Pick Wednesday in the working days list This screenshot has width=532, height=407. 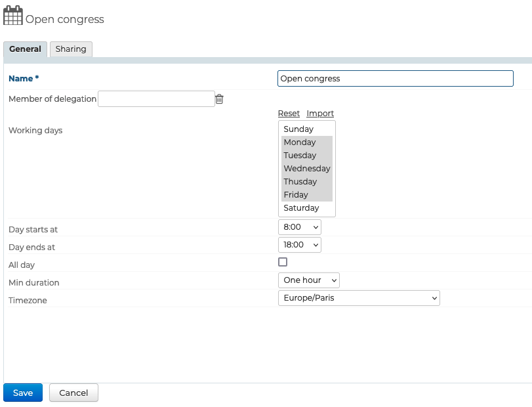pyautogui.click(x=306, y=169)
